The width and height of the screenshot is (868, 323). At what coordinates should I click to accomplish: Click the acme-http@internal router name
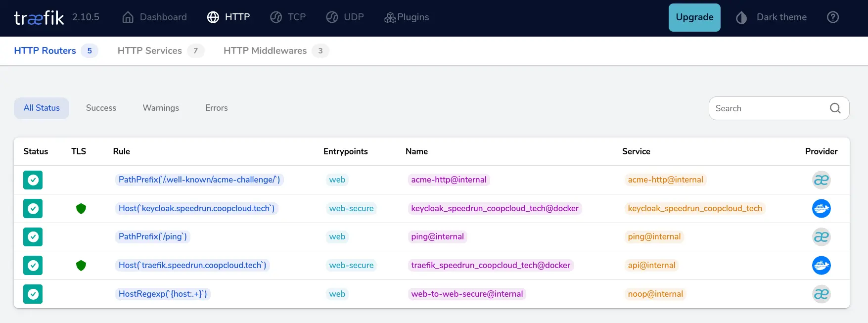point(449,180)
